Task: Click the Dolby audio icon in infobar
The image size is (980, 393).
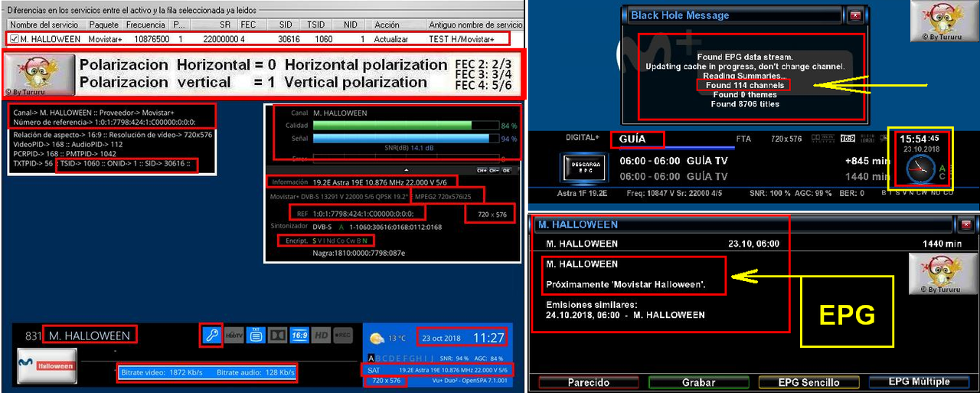Action: (278, 335)
